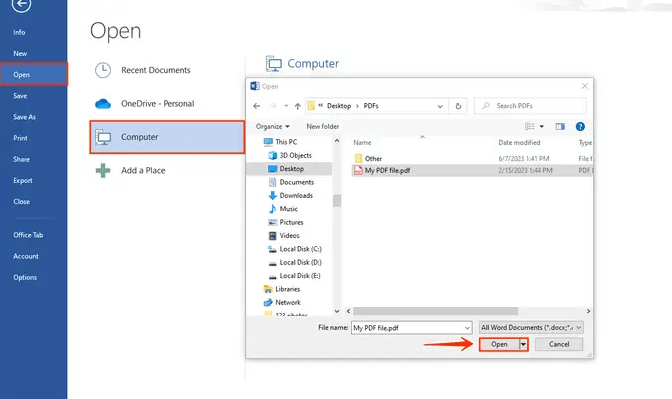Open the Organize menu
Viewport: 672px width, 399px height.
(273, 126)
